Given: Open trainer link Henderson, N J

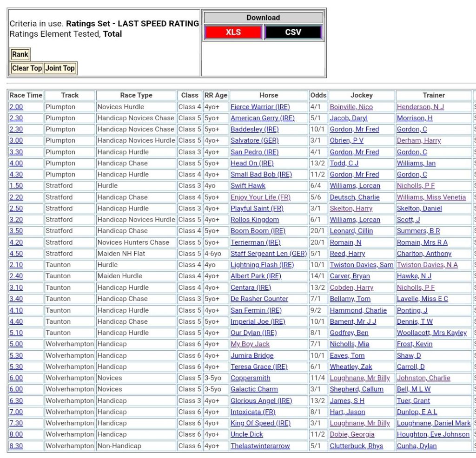Looking at the screenshot, I should point(420,107).
